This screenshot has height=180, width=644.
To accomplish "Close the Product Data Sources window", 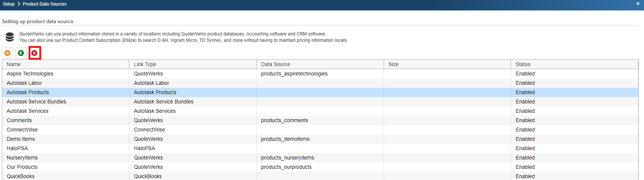I will coord(638,4).
